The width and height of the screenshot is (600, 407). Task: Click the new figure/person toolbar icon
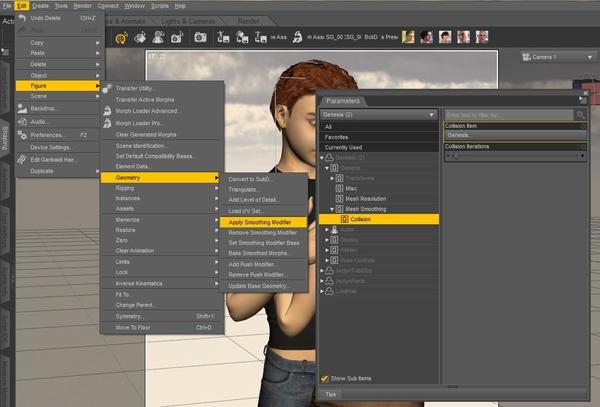click(x=158, y=37)
